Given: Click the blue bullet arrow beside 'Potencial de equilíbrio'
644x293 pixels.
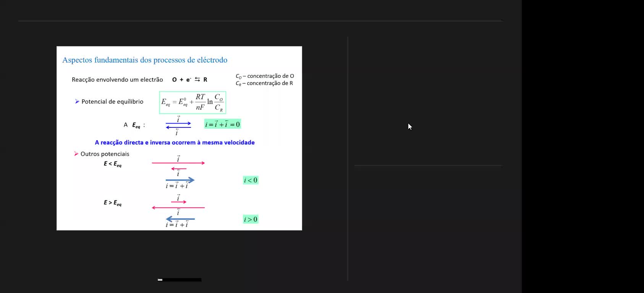Looking at the screenshot, I should pos(77,101).
